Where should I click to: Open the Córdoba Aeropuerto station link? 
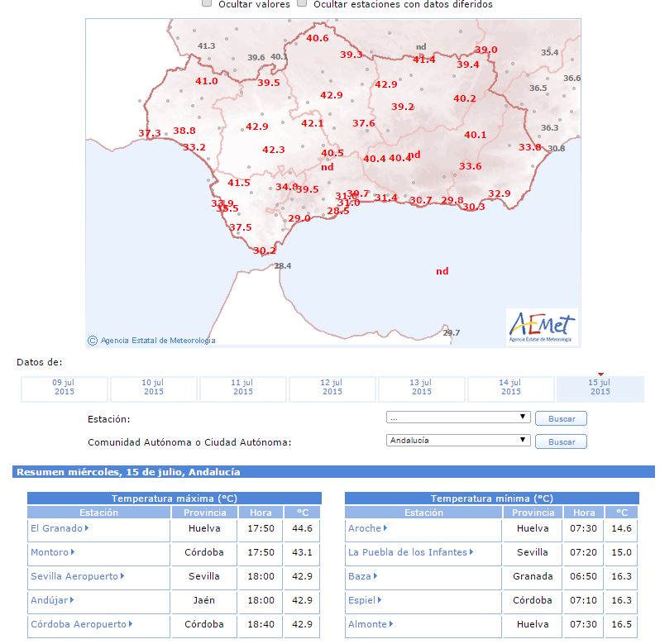(78, 624)
